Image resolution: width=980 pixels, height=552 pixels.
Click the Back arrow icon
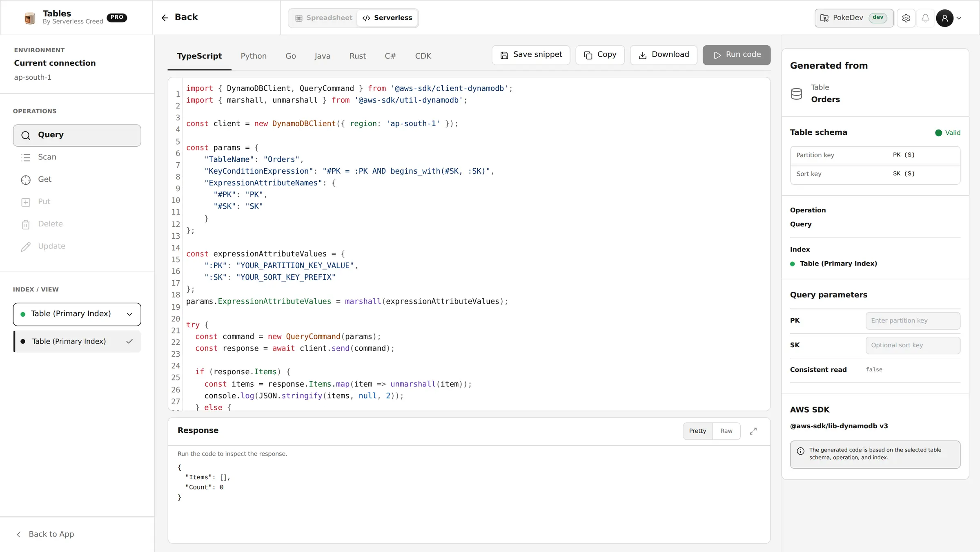pos(165,18)
